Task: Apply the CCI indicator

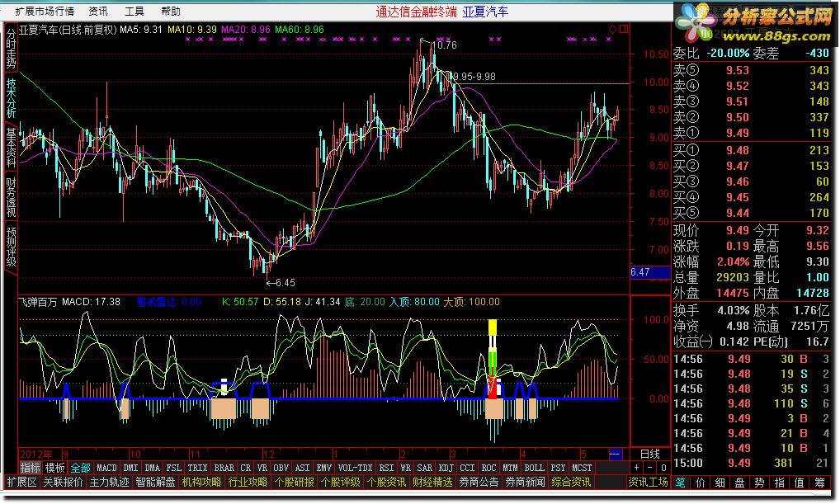Action: 467,468
